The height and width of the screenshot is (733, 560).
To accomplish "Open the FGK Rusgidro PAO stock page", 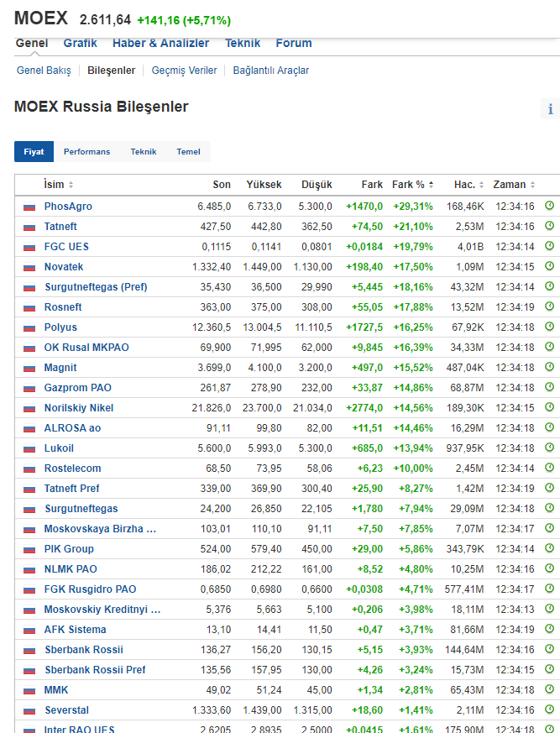I will [90, 589].
